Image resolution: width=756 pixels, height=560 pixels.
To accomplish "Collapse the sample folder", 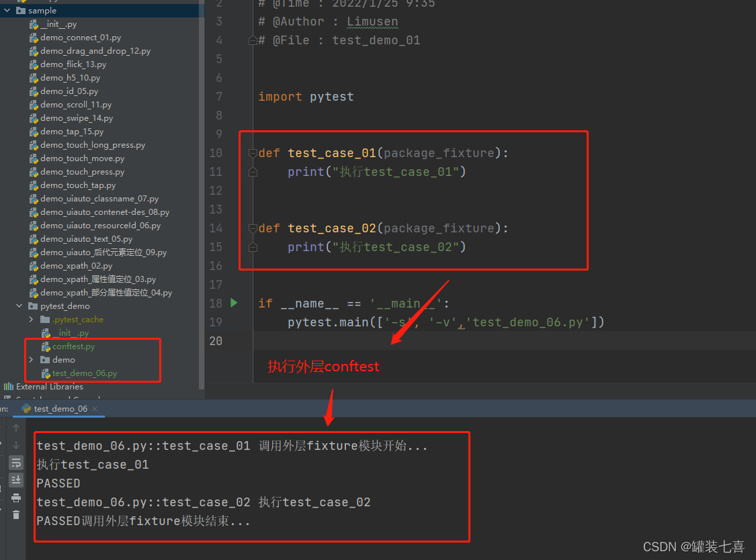I will tap(7, 10).
